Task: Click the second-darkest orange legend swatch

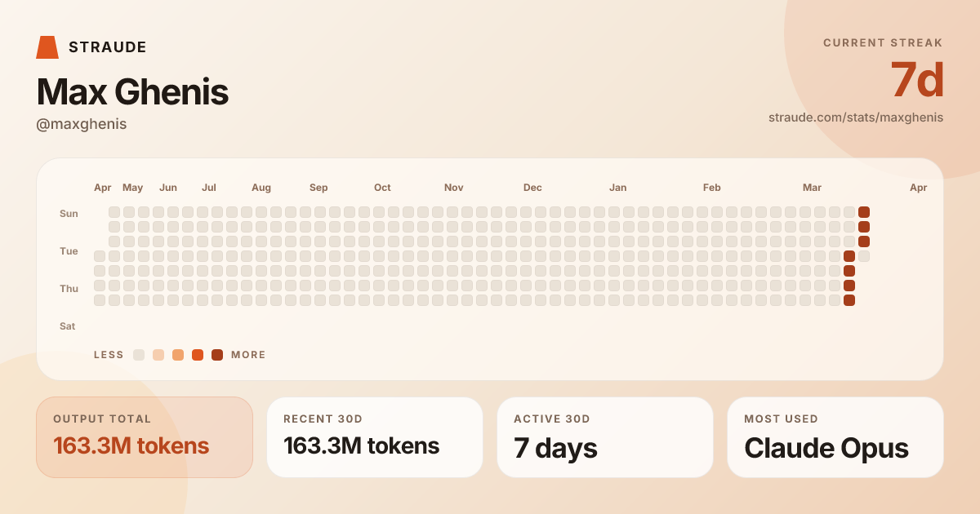Action: tap(198, 355)
